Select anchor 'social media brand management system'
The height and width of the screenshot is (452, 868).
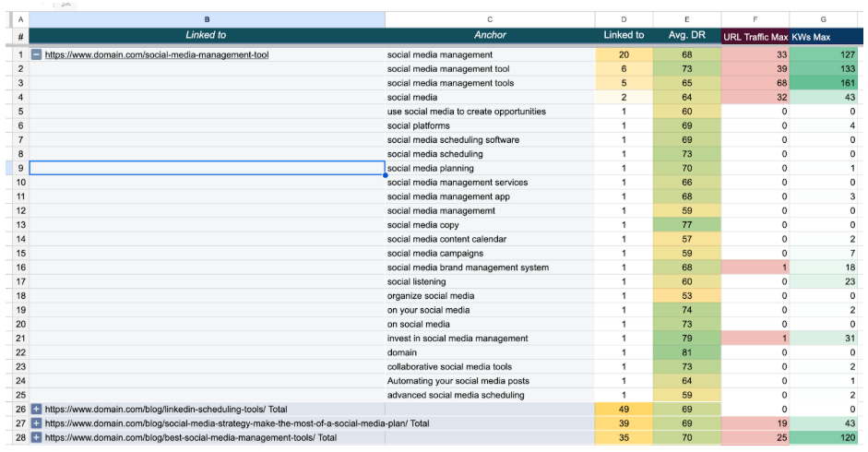[x=490, y=268]
